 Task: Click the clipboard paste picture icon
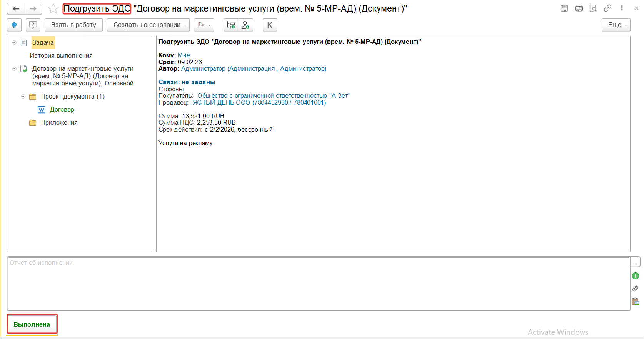635,301
